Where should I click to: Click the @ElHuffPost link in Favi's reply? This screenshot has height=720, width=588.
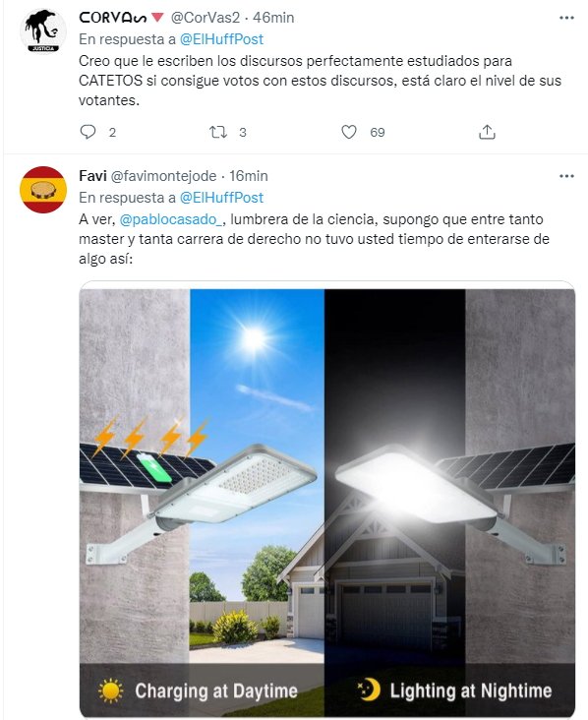pyautogui.click(x=221, y=198)
